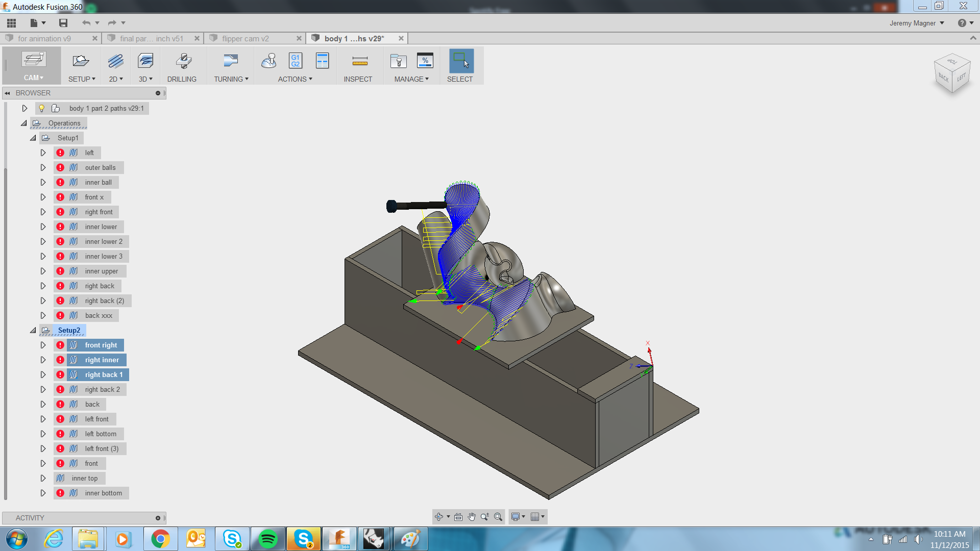Activate the Select tool icon
This screenshot has height=551, width=980.
[461, 61]
